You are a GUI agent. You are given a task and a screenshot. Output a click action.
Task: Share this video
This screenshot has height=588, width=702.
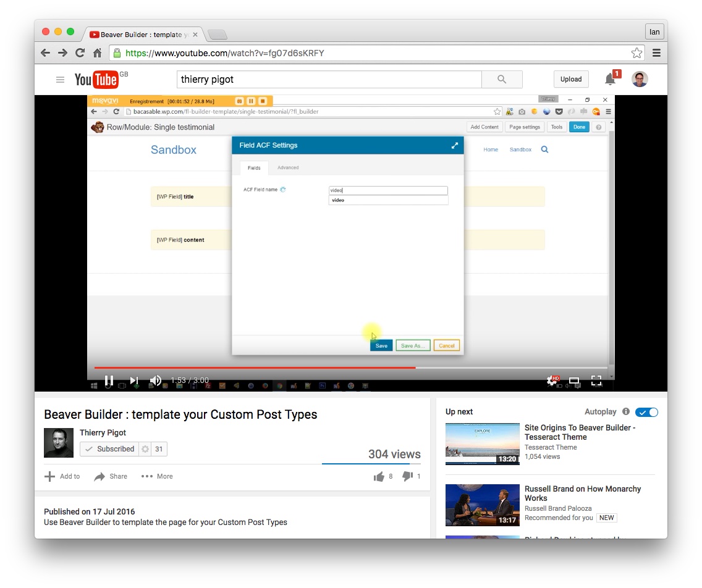[x=111, y=476]
